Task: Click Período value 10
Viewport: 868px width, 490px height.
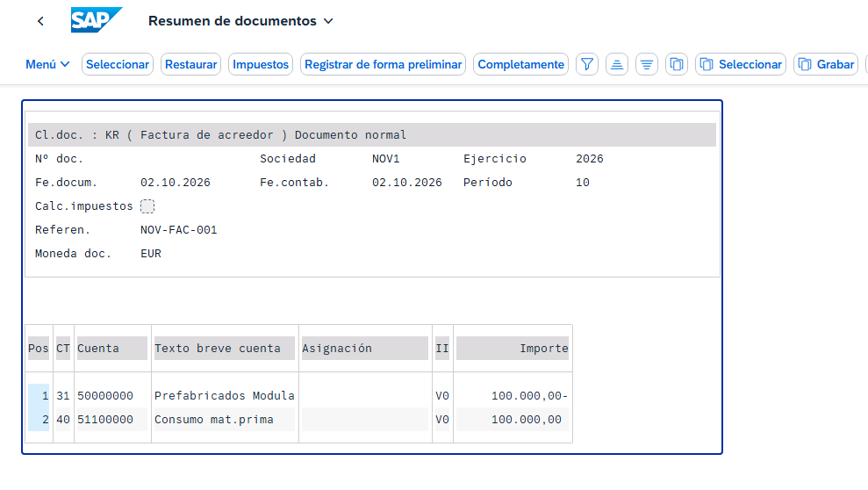Action: coord(583,183)
